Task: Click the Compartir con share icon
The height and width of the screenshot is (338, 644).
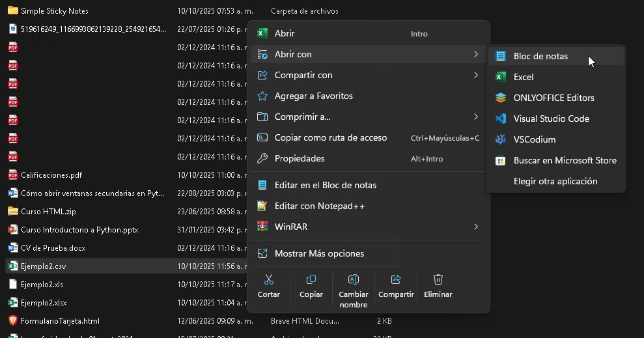Action: point(262,75)
